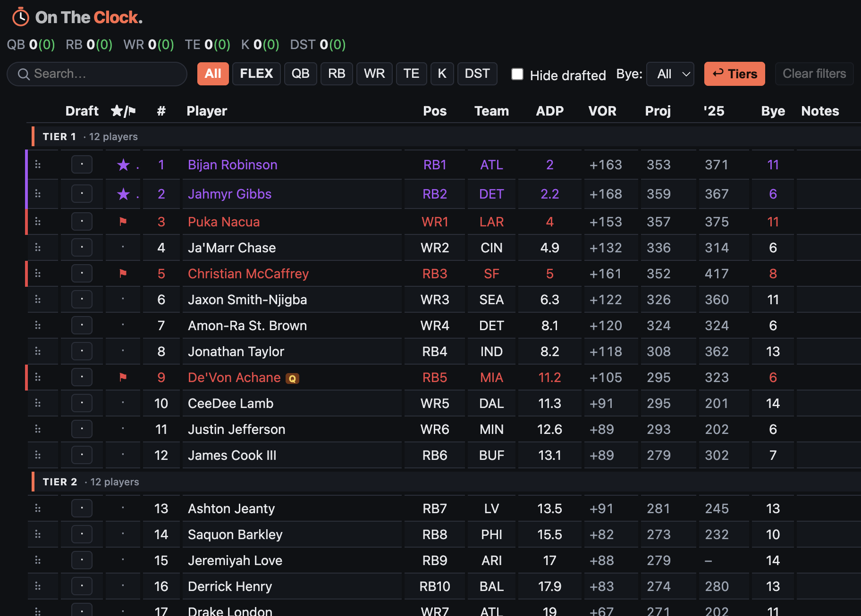Select the FLEX position filter tab
Image resolution: width=861 pixels, height=616 pixels.
[x=256, y=74]
